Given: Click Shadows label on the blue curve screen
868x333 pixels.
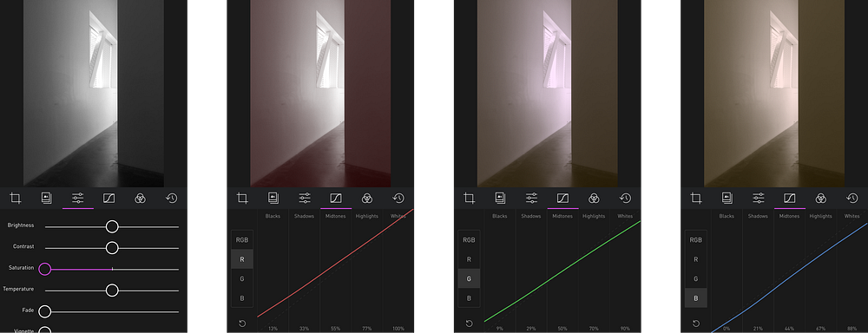Looking at the screenshot, I should (x=758, y=216).
